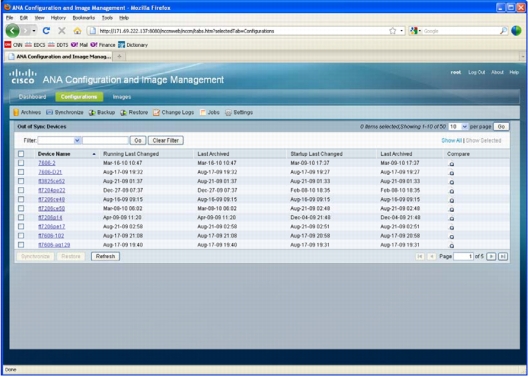The width and height of the screenshot is (529, 377).
Task: Open the Firefox Home page icon
Action: [x=77, y=31]
